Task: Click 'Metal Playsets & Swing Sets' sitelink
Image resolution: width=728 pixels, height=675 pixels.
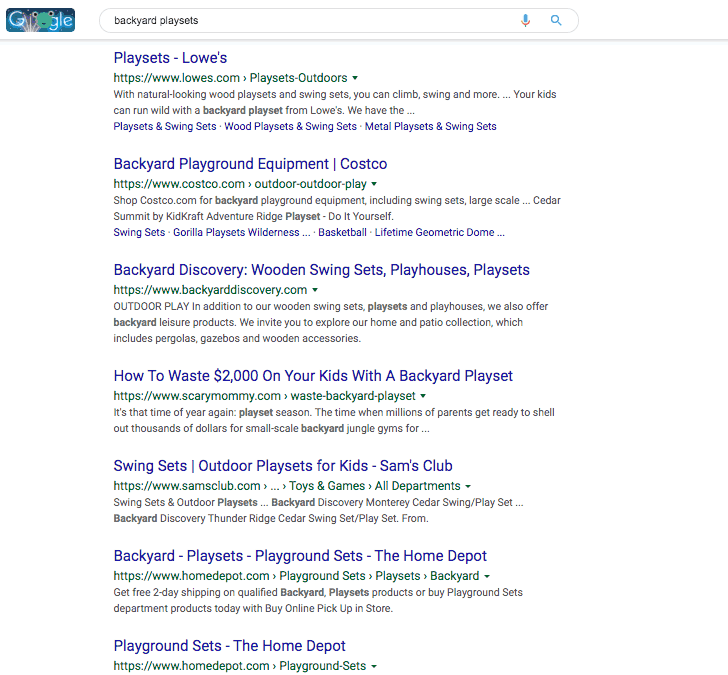Action: pos(430,127)
